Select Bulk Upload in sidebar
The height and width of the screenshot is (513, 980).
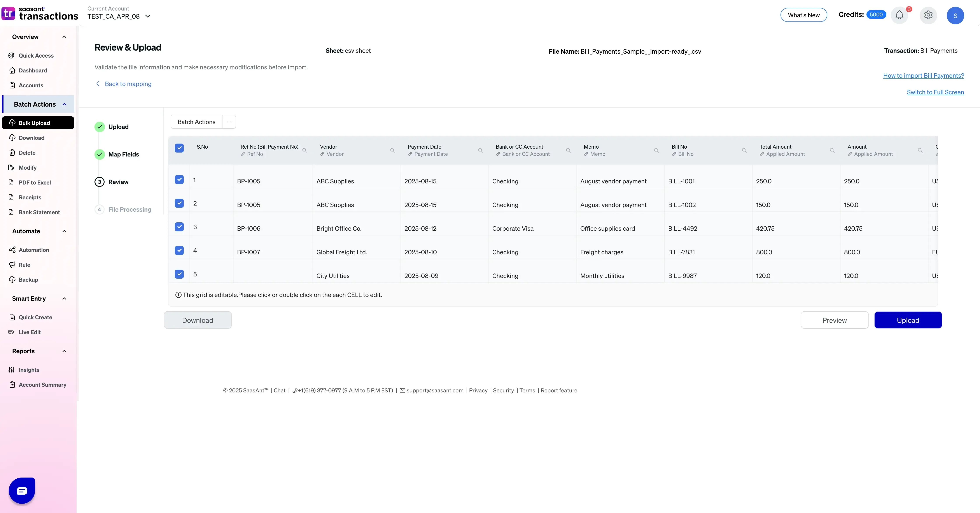click(38, 123)
